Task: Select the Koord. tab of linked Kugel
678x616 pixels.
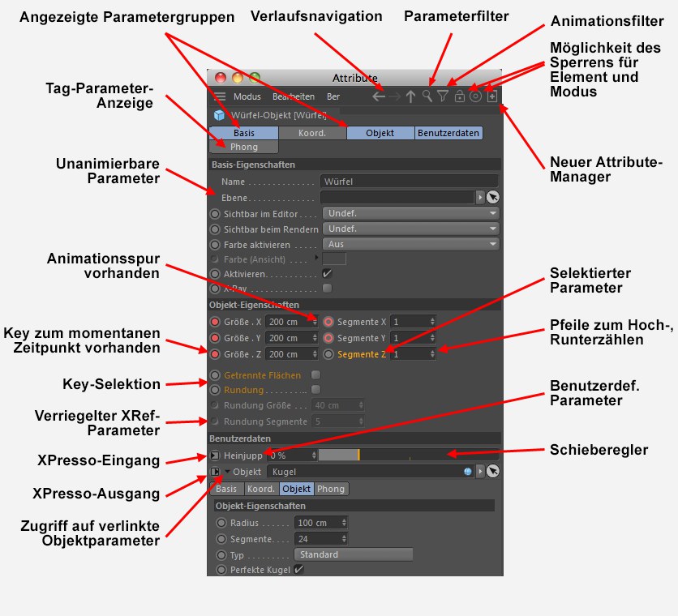Action: [x=261, y=489]
